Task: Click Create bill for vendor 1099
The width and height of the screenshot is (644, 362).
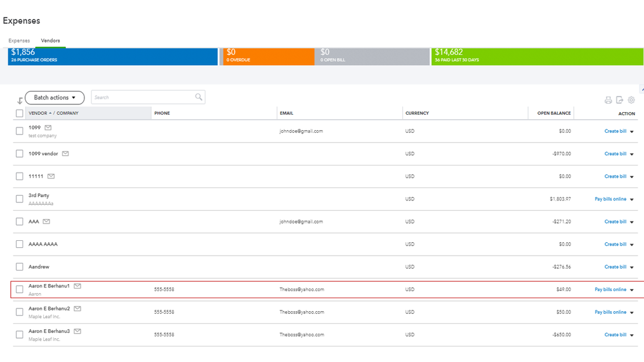Action: coord(615,131)
